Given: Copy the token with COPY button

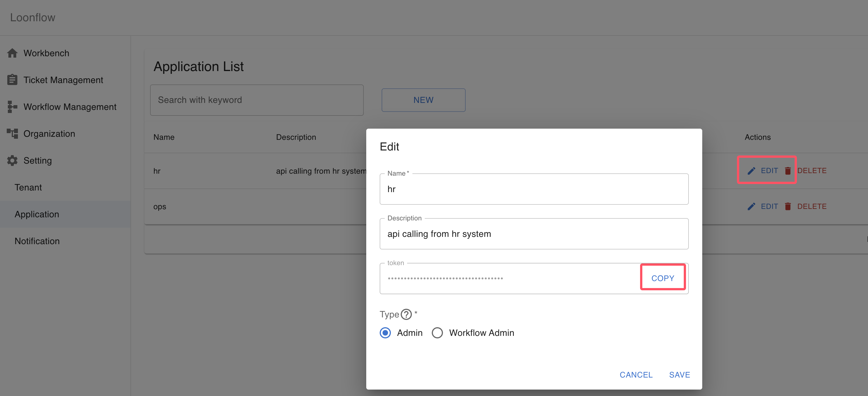Looking at the screenshot, I should point(662,278).
